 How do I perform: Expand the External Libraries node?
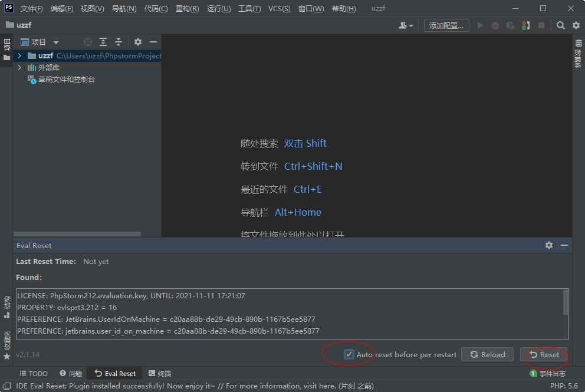point(19,68)
